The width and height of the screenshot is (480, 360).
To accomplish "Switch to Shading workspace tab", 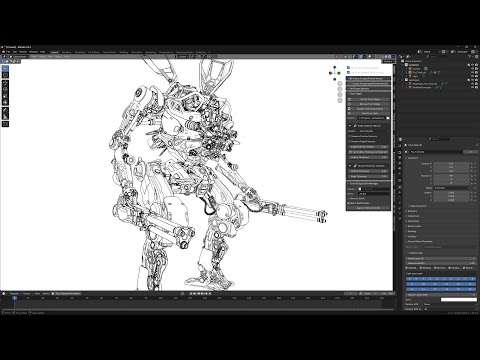I will tap(124, 52).
